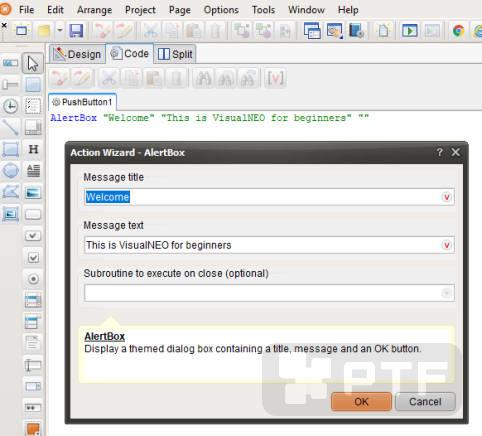The height and width of the screenshot is (436, 482).
Task: Create new project from main toolbar
Action: pyautogui.click(x=21, y=31)
